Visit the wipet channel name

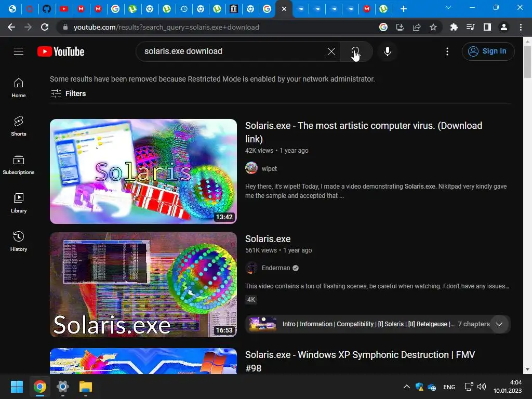pos(269,169)
